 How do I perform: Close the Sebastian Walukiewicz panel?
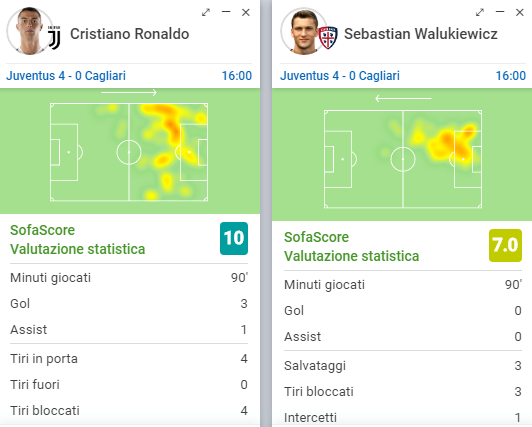[x=519, y=13]
